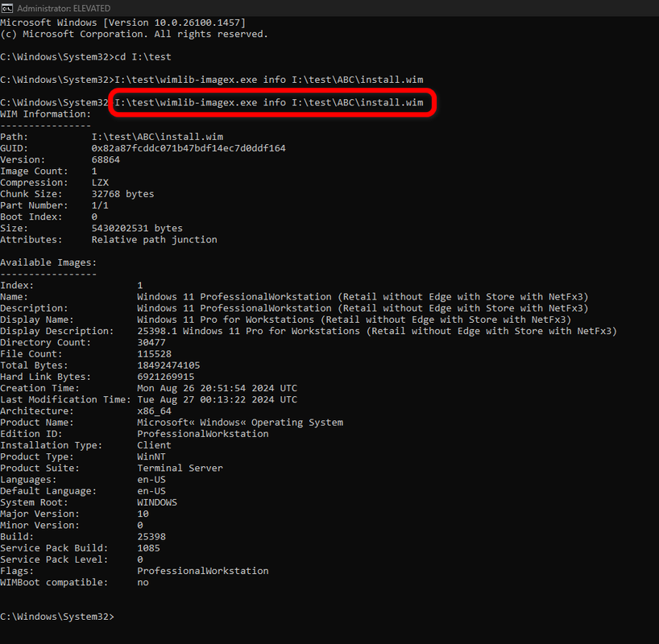Click the Microsoft Corporation copyright line
Screen dimensions: 659x644
(x=134, y=34)
